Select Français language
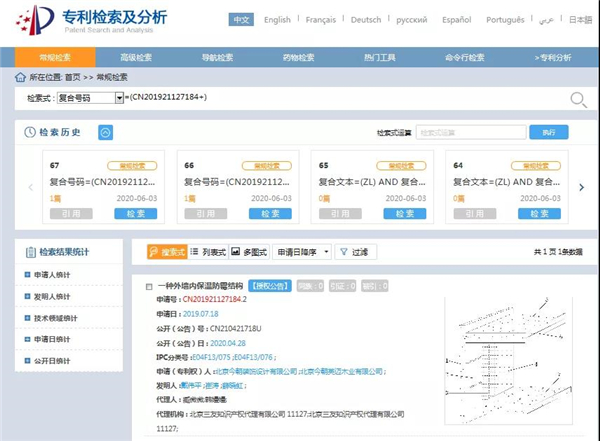The width and height of the screenshot is (600, 441). (321, 20)
